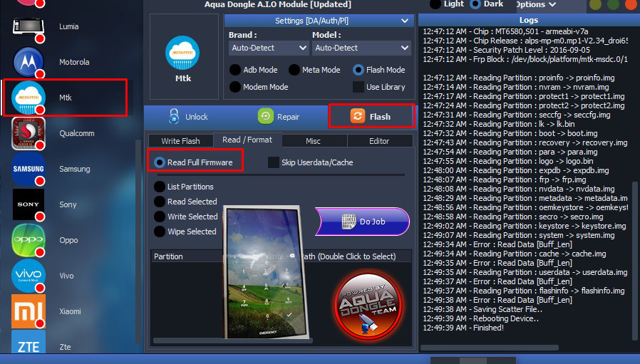Select the Oppo brand icon
Image resolution: width=640 pixels, height=364 pixels.
(x=29, y=240)
